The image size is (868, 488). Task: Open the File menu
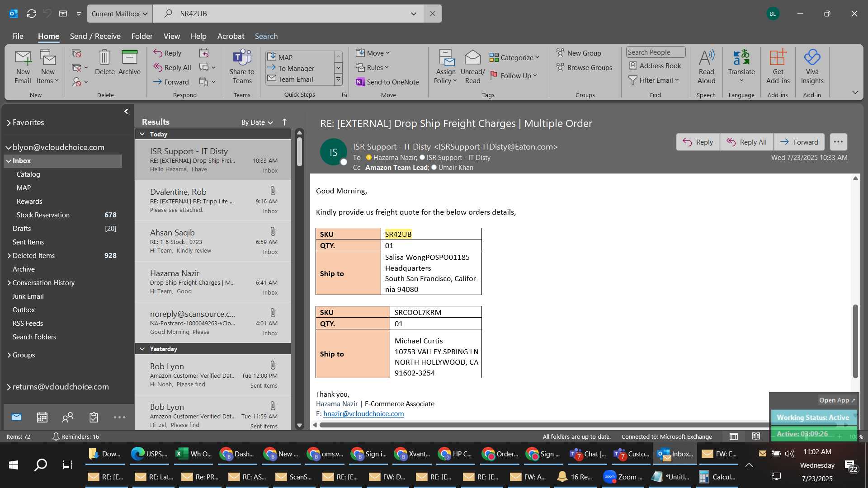[x=18, y=36]
